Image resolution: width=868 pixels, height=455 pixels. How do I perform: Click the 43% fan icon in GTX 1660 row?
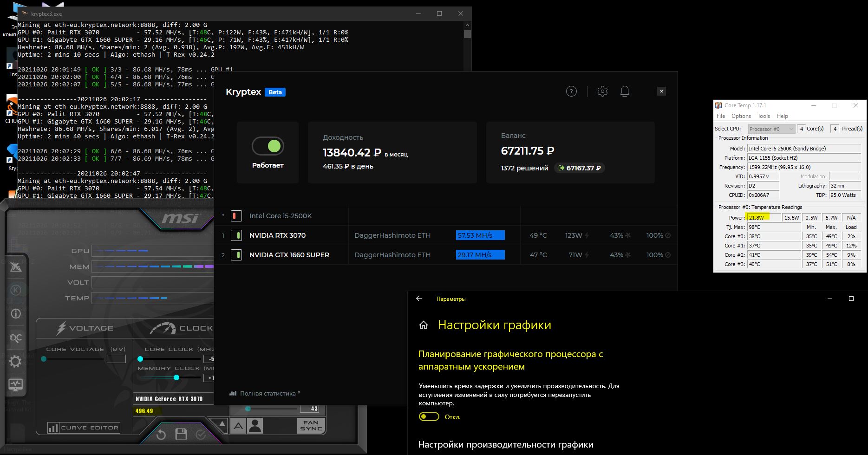pos(628,255)
